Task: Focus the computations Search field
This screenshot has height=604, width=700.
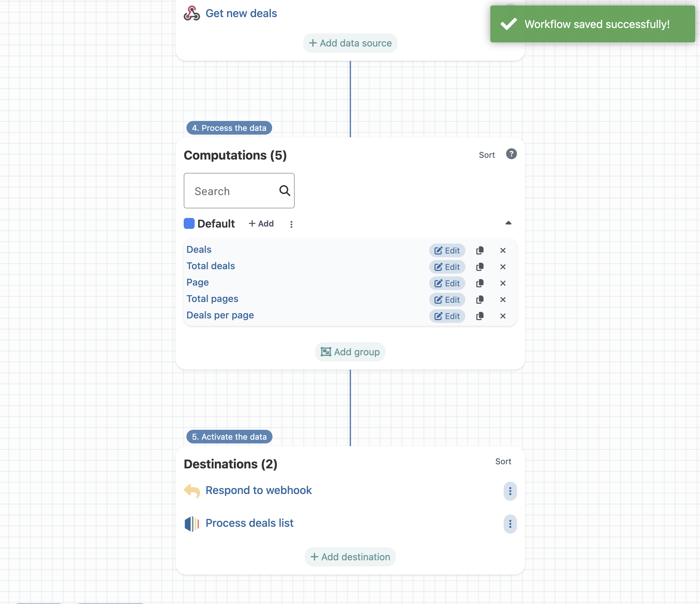Action: click(x=232, y=191)
